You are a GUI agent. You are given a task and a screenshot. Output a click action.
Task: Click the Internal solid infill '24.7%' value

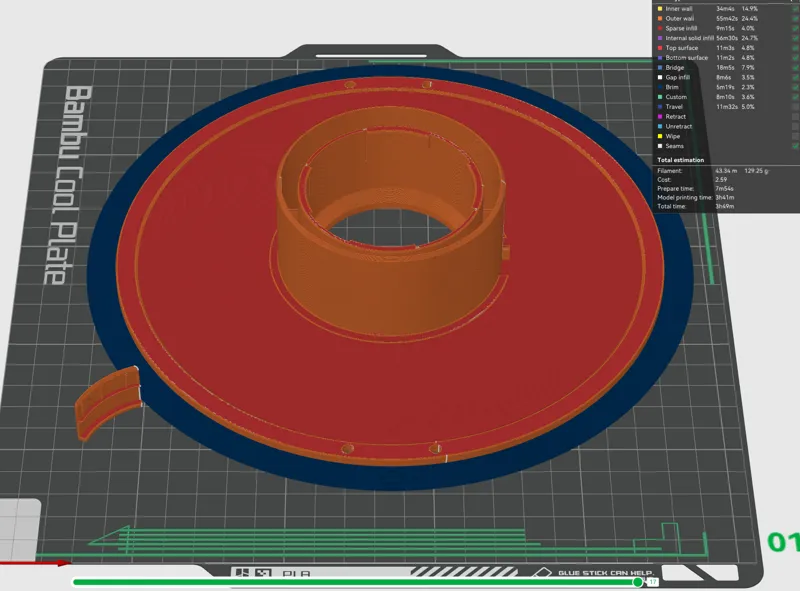pos(749,38)
